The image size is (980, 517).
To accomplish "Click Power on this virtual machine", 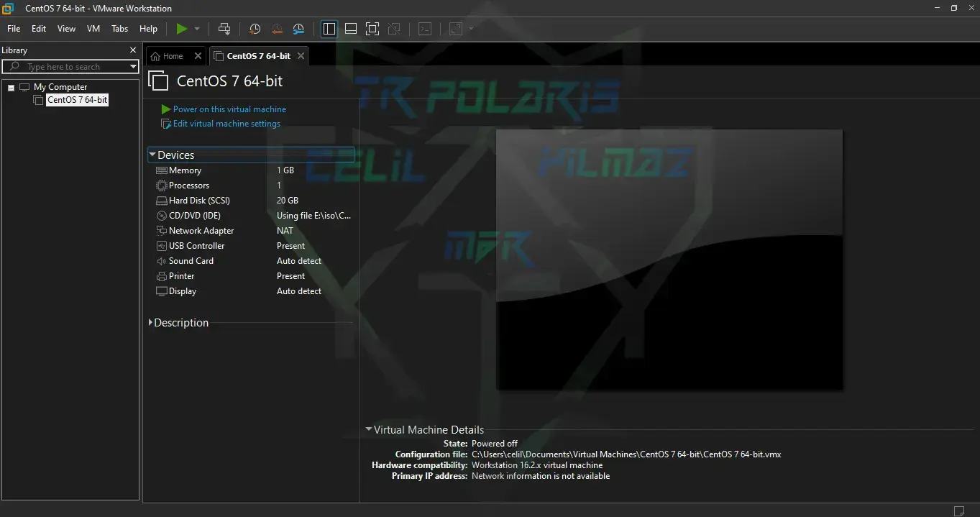I will (229, 109).
